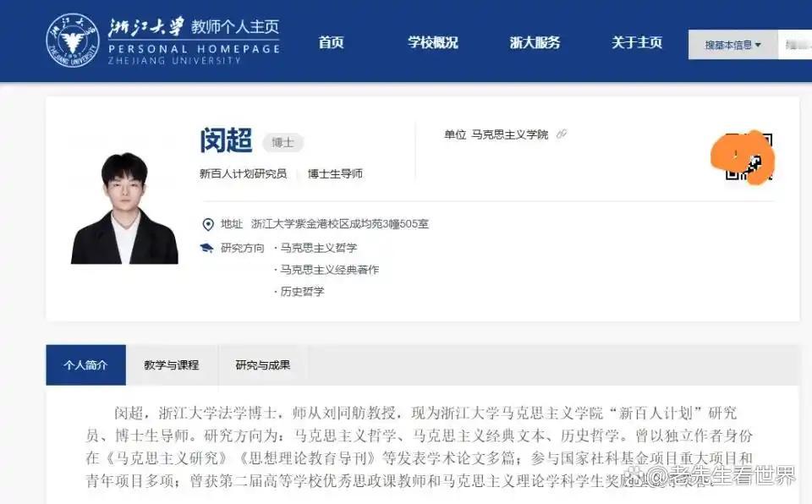
Task: Open the 搜基本信息 search type dropdown
Action: click(x=732, y=45)
